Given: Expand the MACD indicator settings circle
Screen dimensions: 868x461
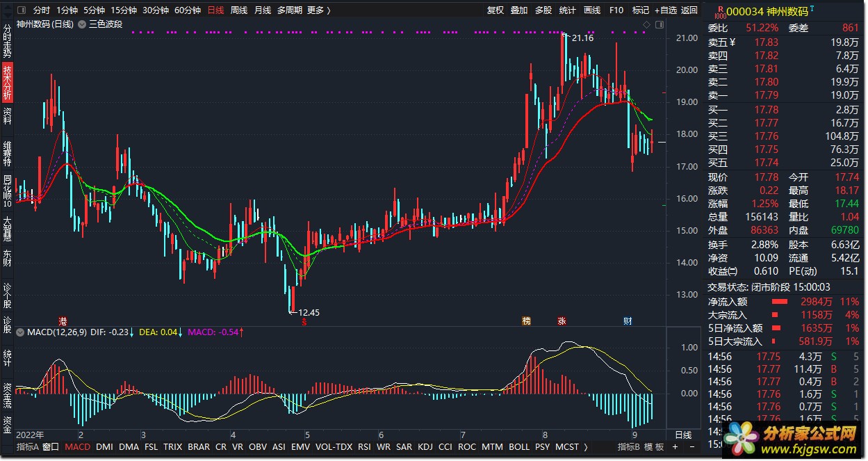Looking at the screenshot, I should click(20, 332).
